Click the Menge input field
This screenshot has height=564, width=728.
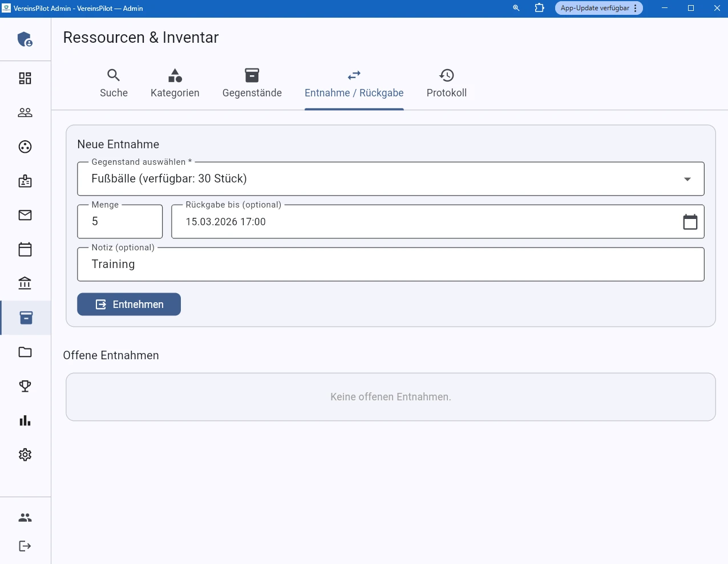(x=120, y=222)
